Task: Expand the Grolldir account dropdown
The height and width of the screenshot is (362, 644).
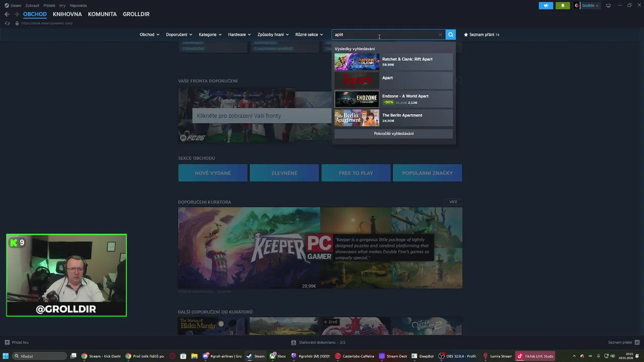Action: pyautogui.click(x=591, y=6)
